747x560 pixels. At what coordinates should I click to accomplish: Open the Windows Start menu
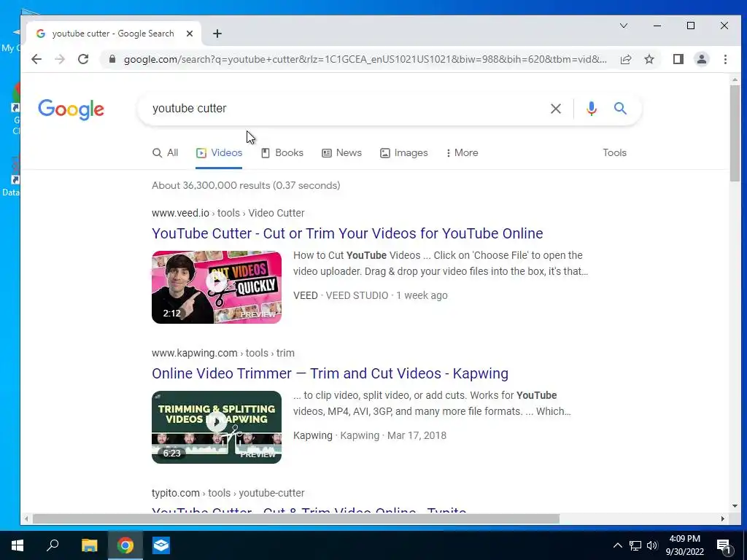[x=18, y=545]
